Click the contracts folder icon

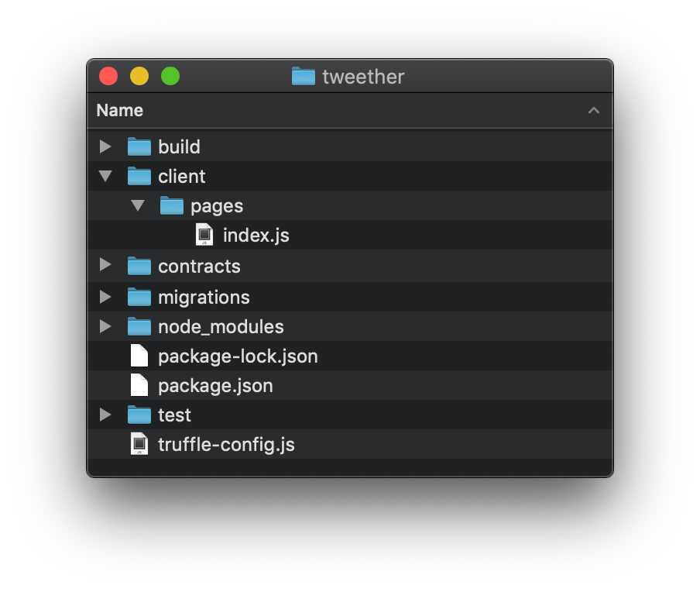point(139,266)
